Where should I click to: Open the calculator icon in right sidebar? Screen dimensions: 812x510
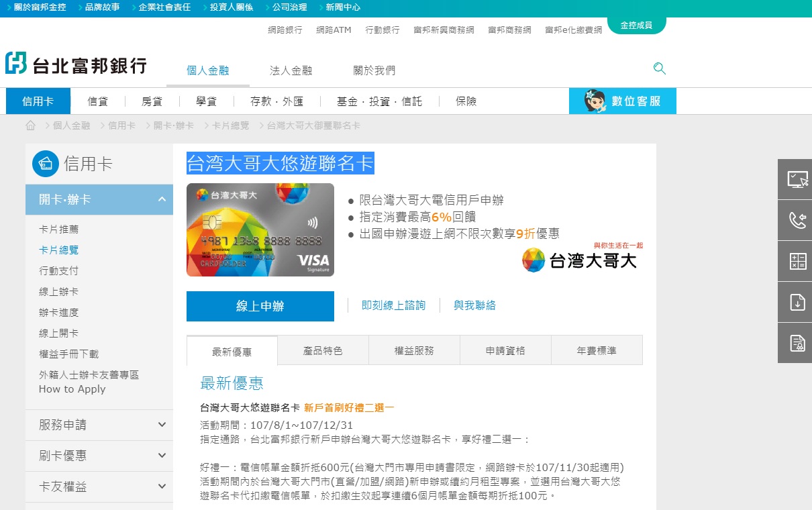click(797, 261)
